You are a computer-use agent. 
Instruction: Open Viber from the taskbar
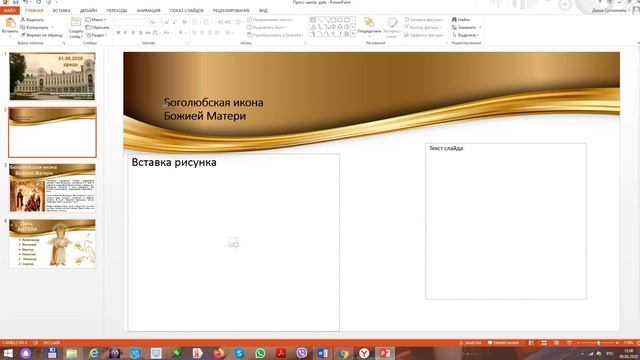(302, 353)
